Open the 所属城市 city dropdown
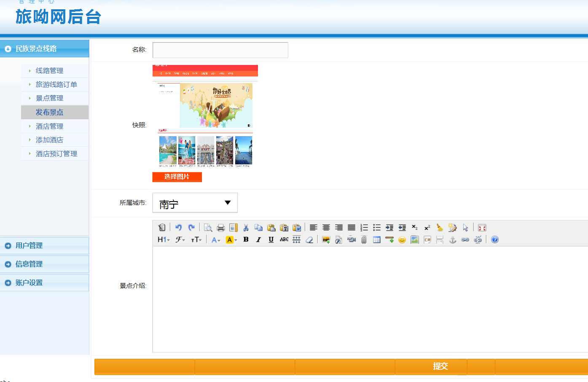This screenshot has height=382, width=588. [195, 203]
